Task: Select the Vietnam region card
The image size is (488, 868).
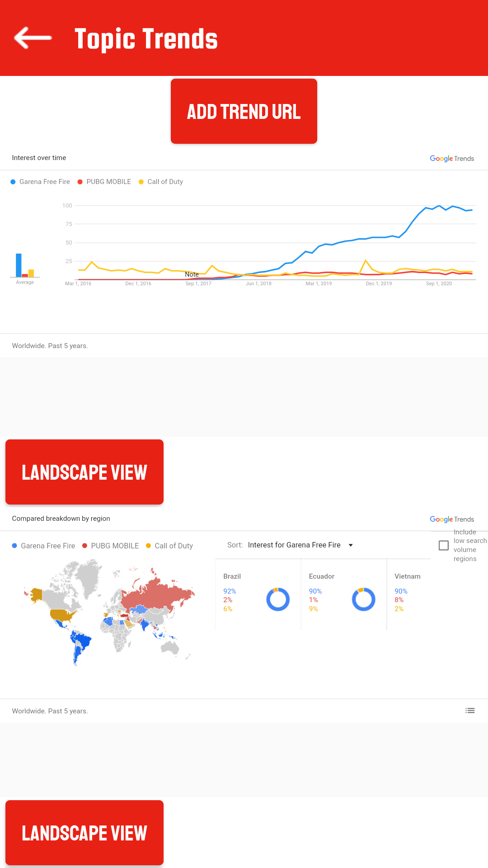Action: click(409, 594)
